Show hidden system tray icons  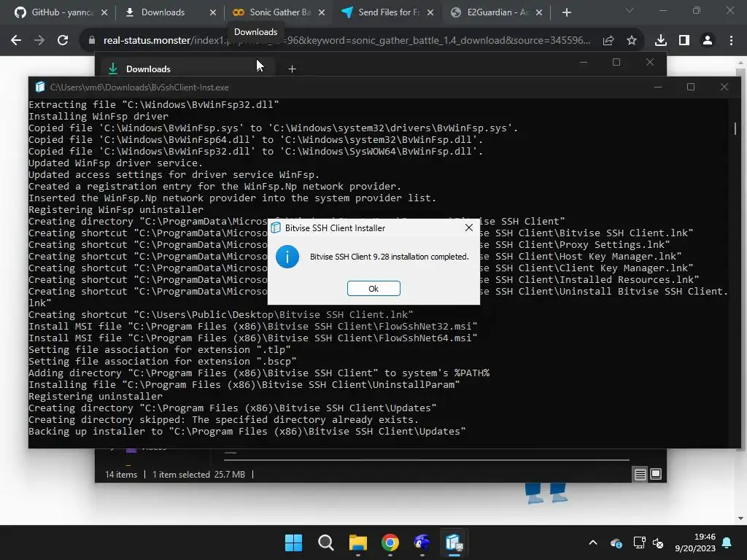pyautogui.click(x=593, y=542)
